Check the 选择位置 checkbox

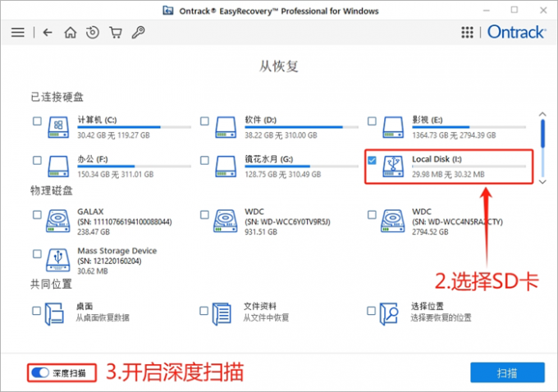tap(371, 311)
